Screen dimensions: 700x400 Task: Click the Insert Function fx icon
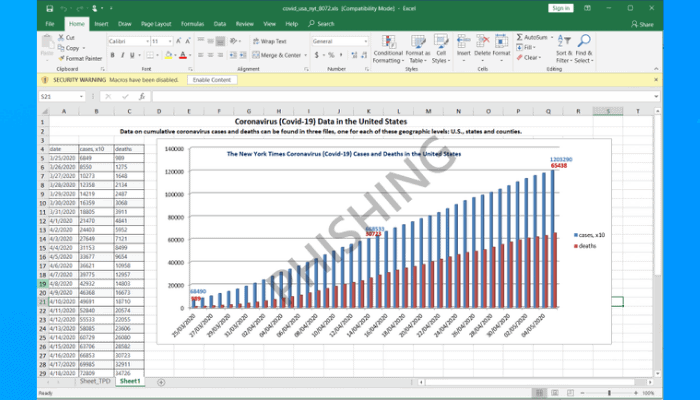(142, 96)
